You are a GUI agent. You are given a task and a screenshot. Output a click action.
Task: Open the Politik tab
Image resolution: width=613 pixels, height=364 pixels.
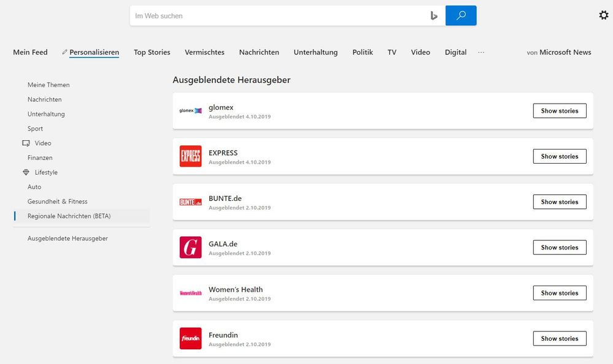363,52
